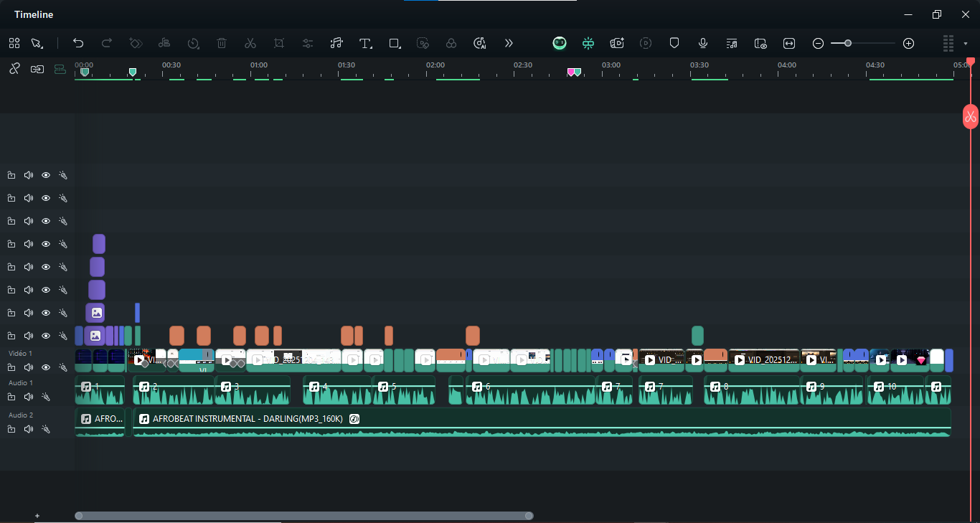
Task: Hide the Vidéo 1 track with eye icon
Action: click(46, 367)
